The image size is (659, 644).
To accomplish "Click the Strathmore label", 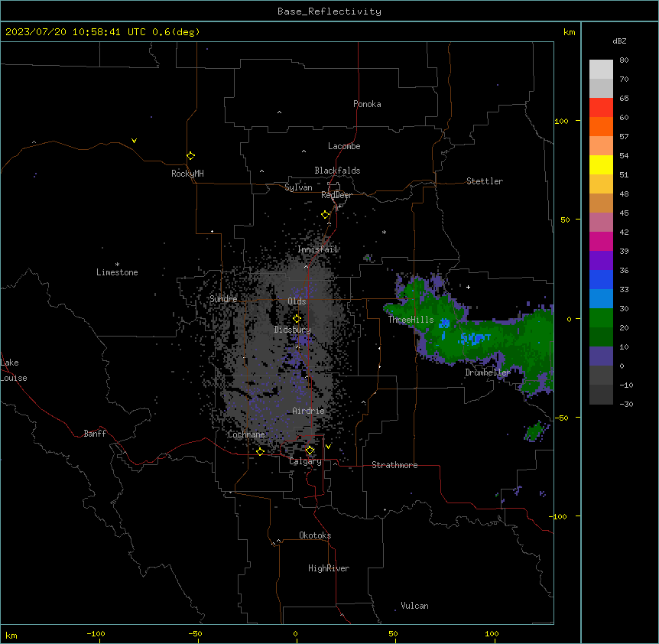I will (394, 465).
